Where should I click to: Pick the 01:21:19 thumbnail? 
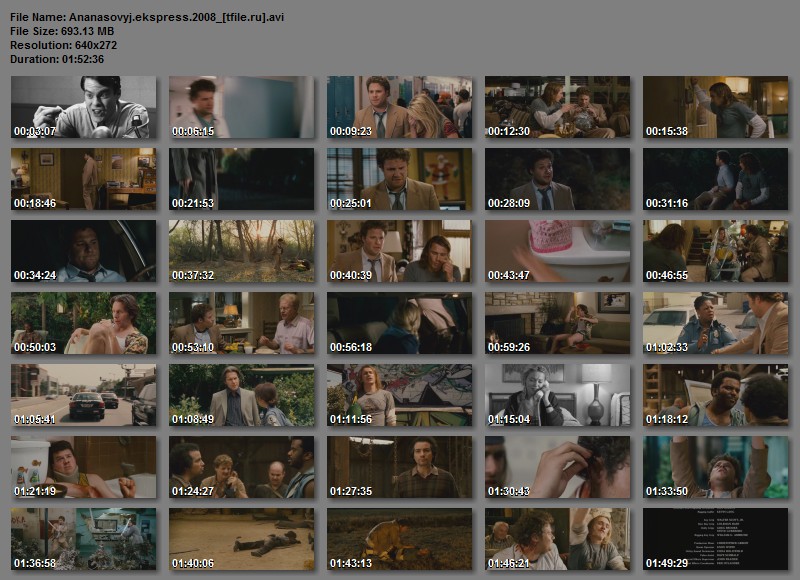[84, 467]
